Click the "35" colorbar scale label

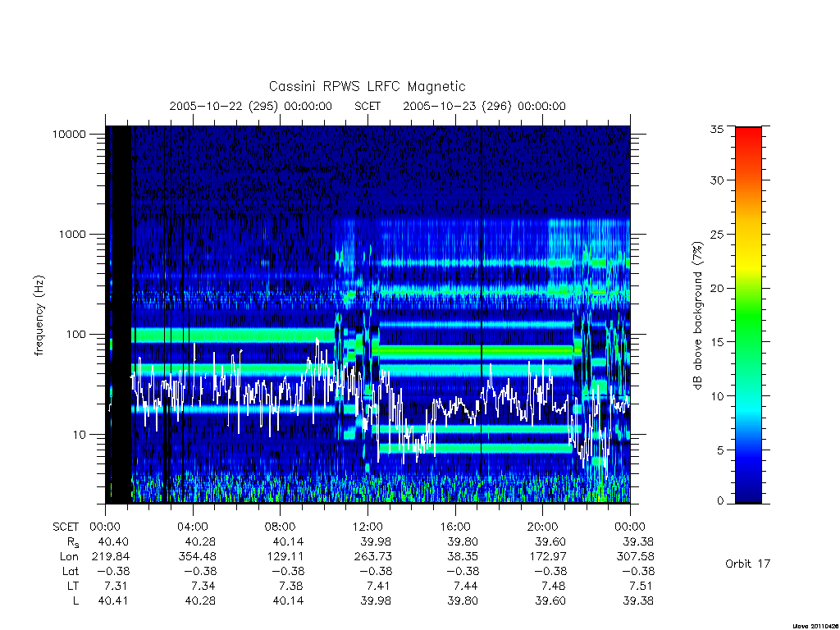click(x=716, y=129)
